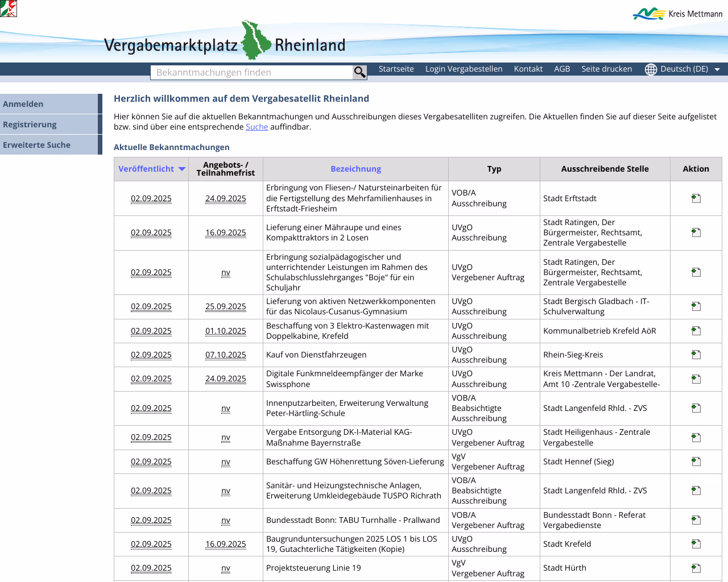Go to Startseite
The width and height of the screenshot is (728, 582).
click(x=396, y=69)
